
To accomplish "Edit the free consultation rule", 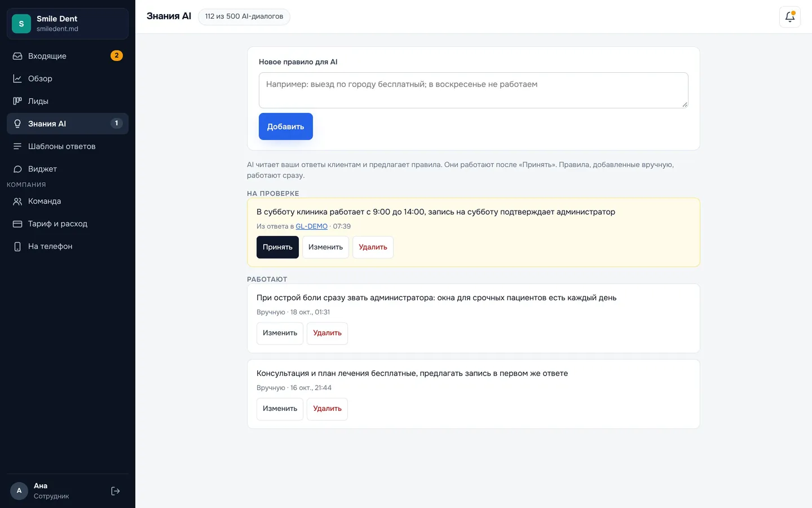I will pos(280,409).
